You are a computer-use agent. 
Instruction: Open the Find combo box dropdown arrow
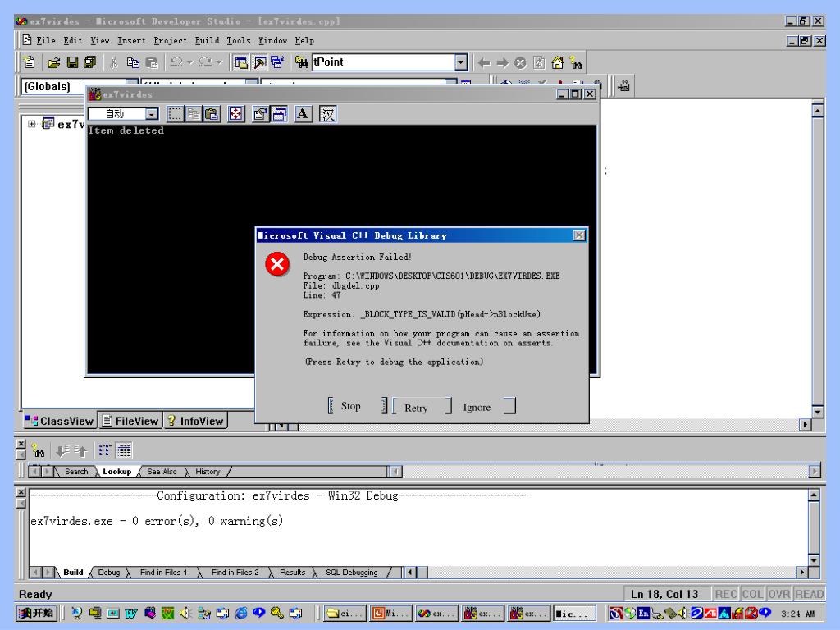click(x=461, y=62)
